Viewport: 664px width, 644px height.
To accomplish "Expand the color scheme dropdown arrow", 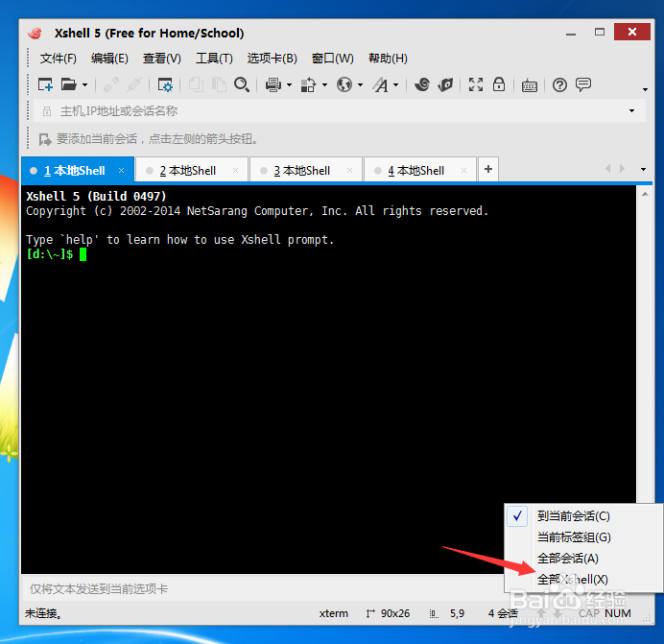I will (x=324, y=85).
